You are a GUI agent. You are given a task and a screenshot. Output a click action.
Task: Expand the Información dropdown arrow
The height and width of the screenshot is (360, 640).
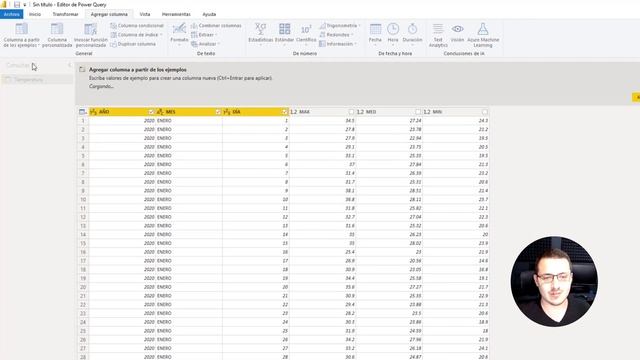coord(356,44)
